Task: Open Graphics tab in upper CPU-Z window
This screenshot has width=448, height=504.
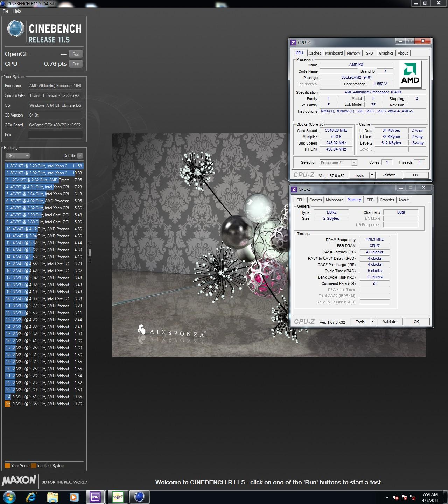Action: (x=386, y=53)
